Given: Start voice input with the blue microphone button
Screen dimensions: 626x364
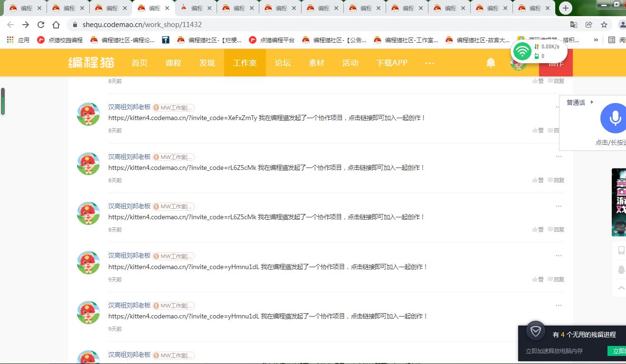Looking at the screenshot, I should pyautogui.click(x=615, y=118).
